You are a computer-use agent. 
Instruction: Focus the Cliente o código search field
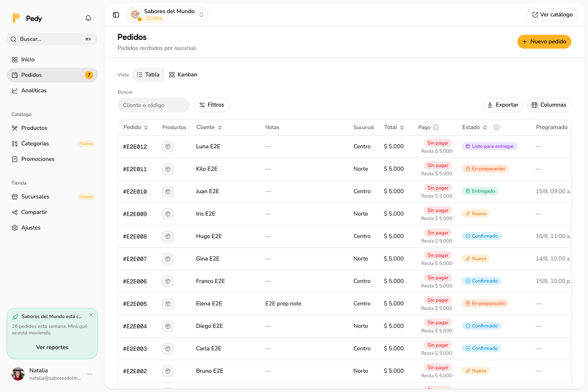[154, 105]
